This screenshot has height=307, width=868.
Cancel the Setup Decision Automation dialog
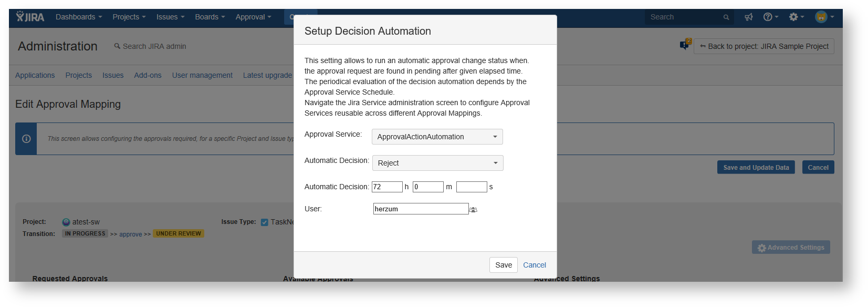click(x=534, y=265)
